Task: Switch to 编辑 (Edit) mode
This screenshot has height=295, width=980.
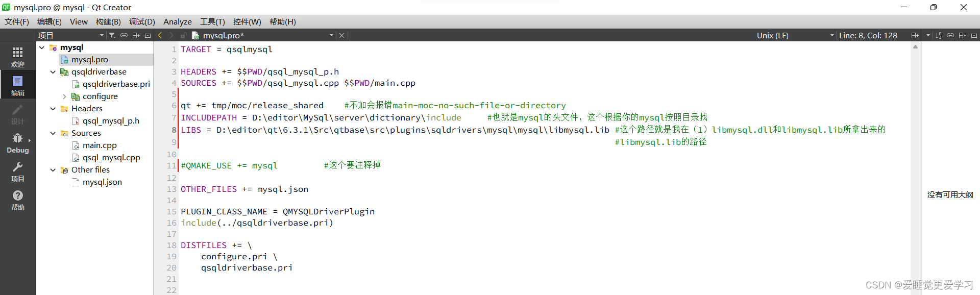Action: click(x=18, y=85)
